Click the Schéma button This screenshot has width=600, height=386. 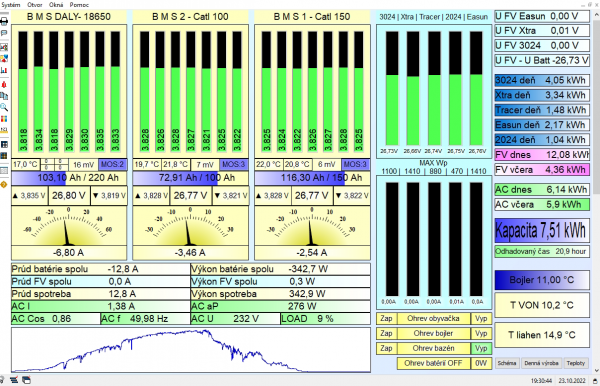[x=507, y=363]
